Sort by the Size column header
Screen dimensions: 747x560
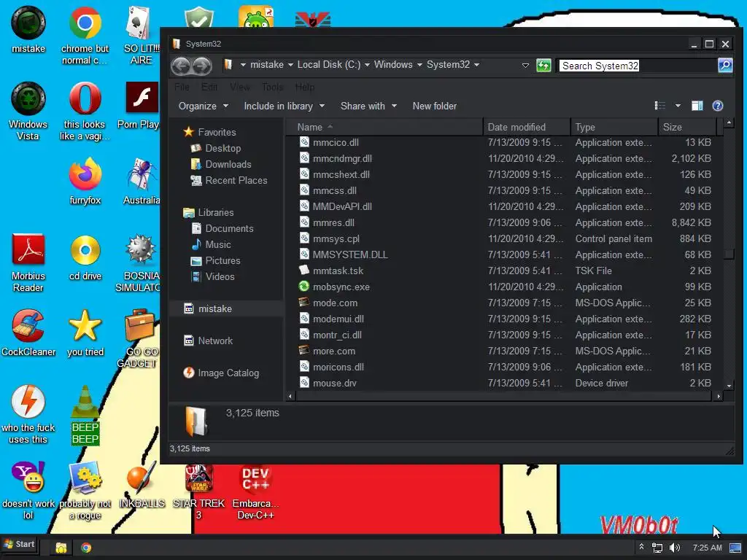(687, 127)
